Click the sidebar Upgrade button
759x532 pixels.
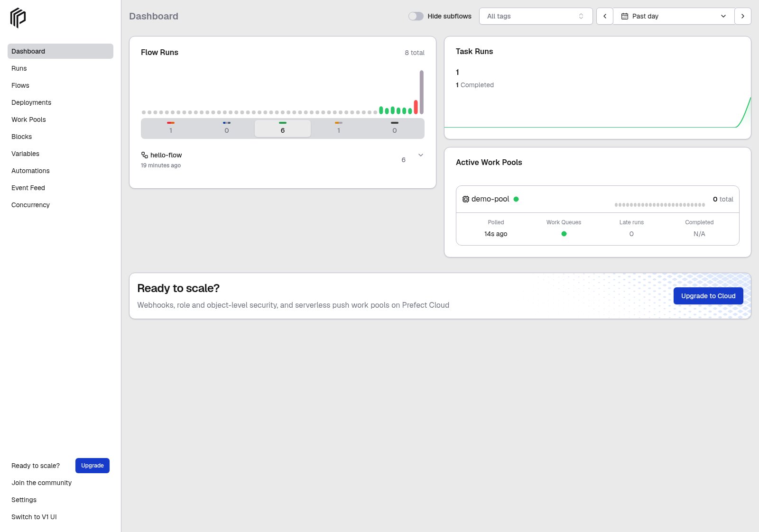click(x=93, y=466)
